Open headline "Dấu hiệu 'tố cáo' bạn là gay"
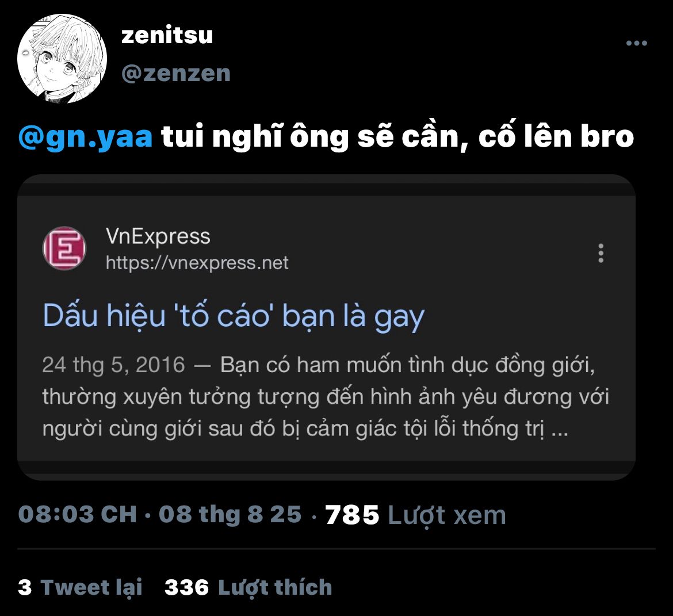 click(x=234, y=316)
